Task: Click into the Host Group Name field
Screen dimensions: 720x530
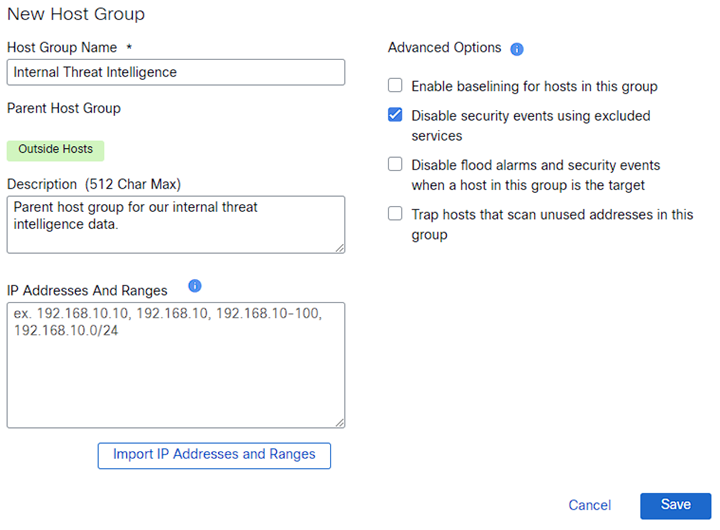Action: [x=176, y=72]
